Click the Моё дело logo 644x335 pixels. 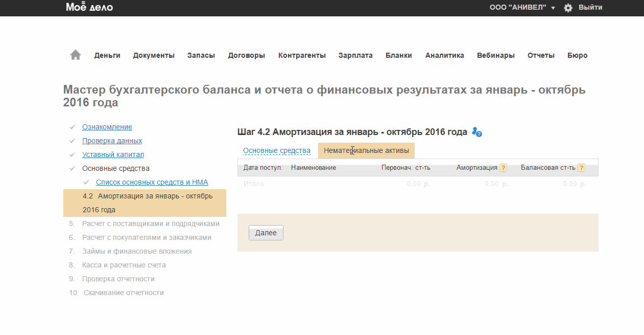click(x=89, y=7)
